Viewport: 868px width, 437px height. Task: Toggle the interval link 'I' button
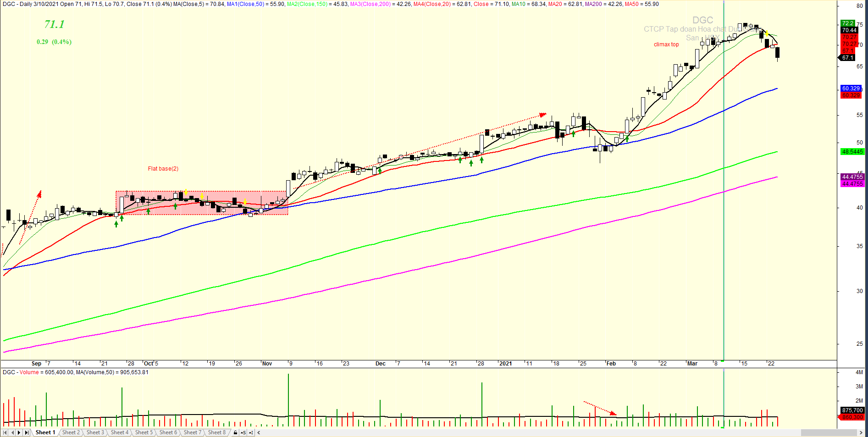coord(251,432)
